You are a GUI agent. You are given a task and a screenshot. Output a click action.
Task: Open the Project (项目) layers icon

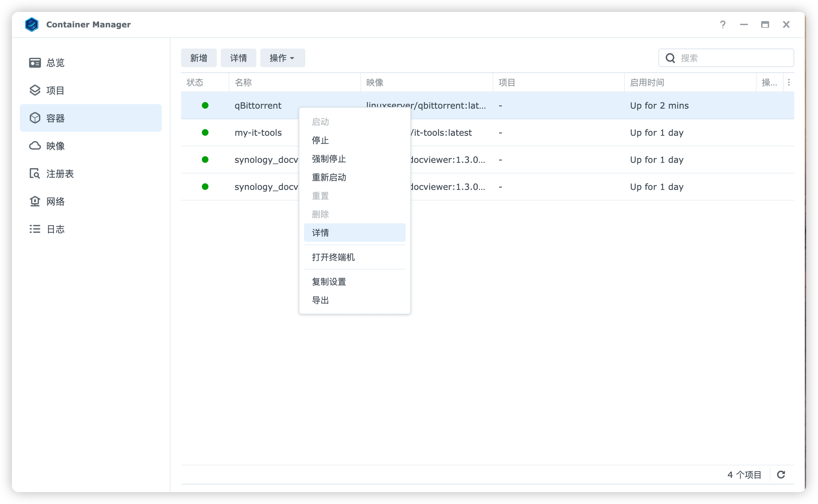[35, 90]
